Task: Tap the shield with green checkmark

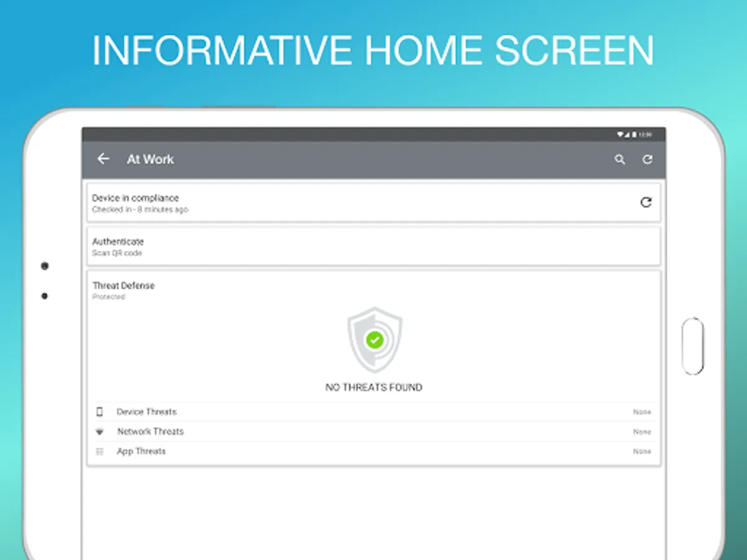Action: (x=374, y=340)
